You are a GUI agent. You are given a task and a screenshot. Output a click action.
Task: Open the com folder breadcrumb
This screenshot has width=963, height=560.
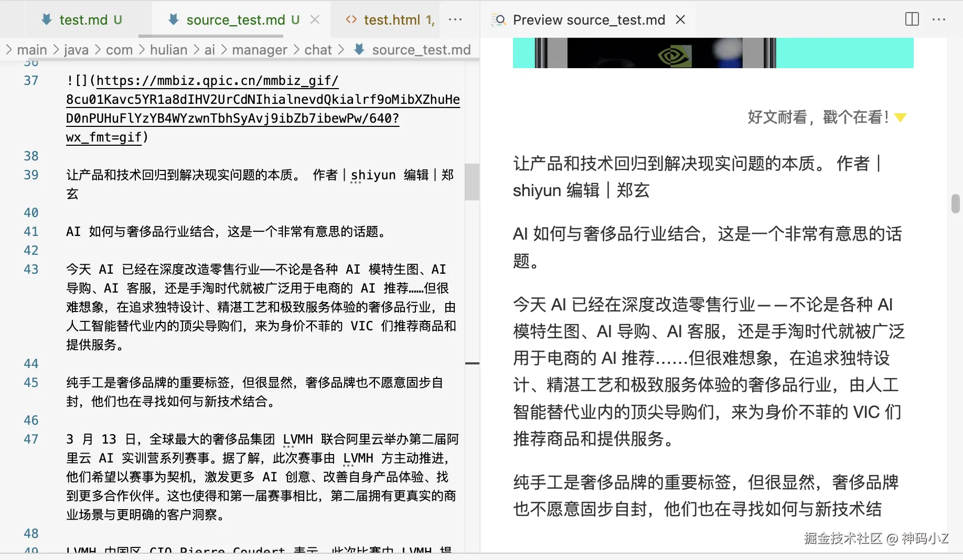pyautogui.click(x=119, y=50)
